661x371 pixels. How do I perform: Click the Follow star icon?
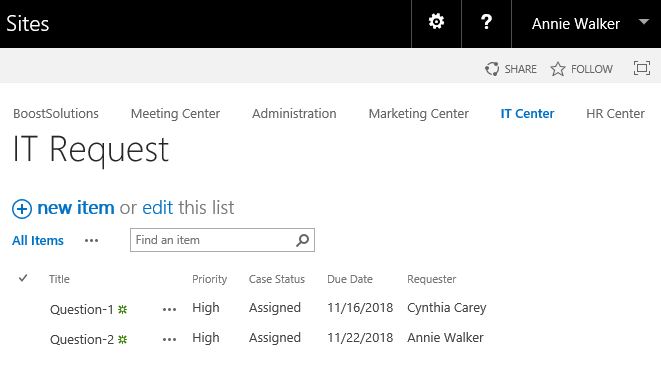[558, 69]
